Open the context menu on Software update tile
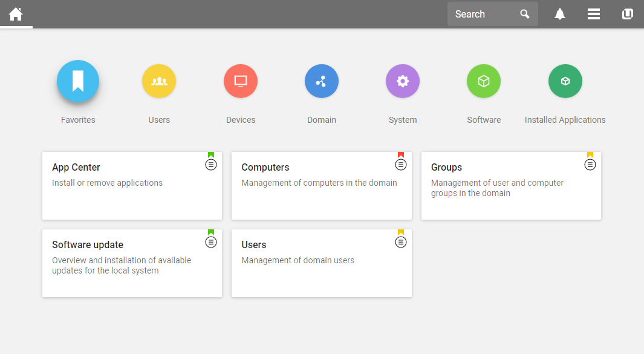 click(210, 241)
